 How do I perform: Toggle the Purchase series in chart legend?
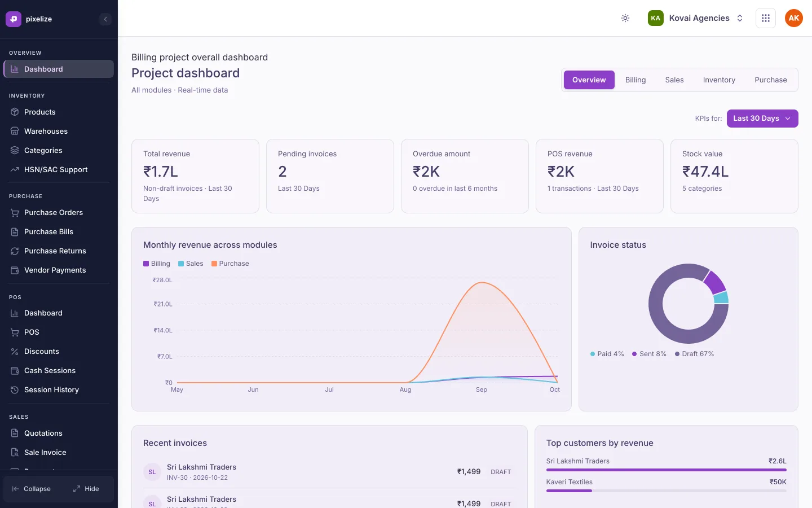tap(230, 264)
